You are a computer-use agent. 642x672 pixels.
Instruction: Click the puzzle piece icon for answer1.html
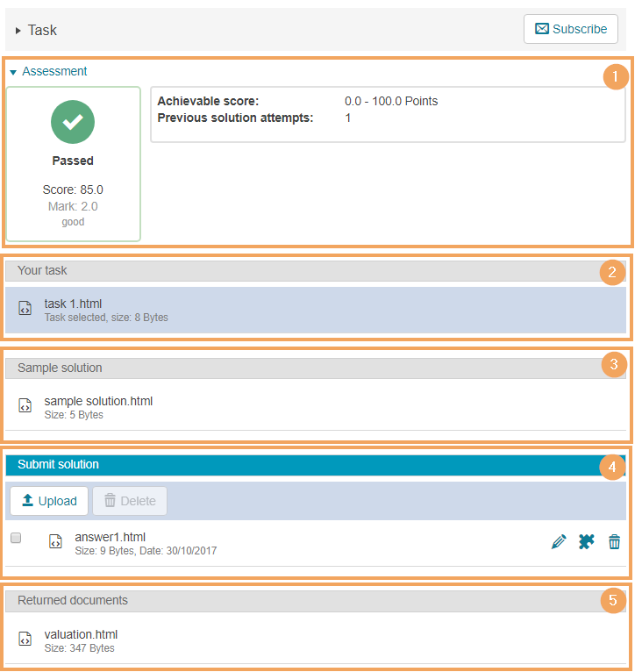[x=586, y=542]
